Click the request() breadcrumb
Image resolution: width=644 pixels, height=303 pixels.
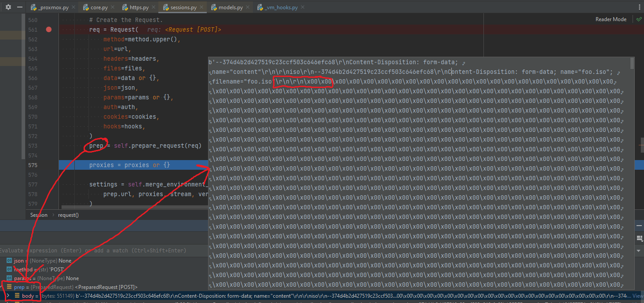coord(68,215)
